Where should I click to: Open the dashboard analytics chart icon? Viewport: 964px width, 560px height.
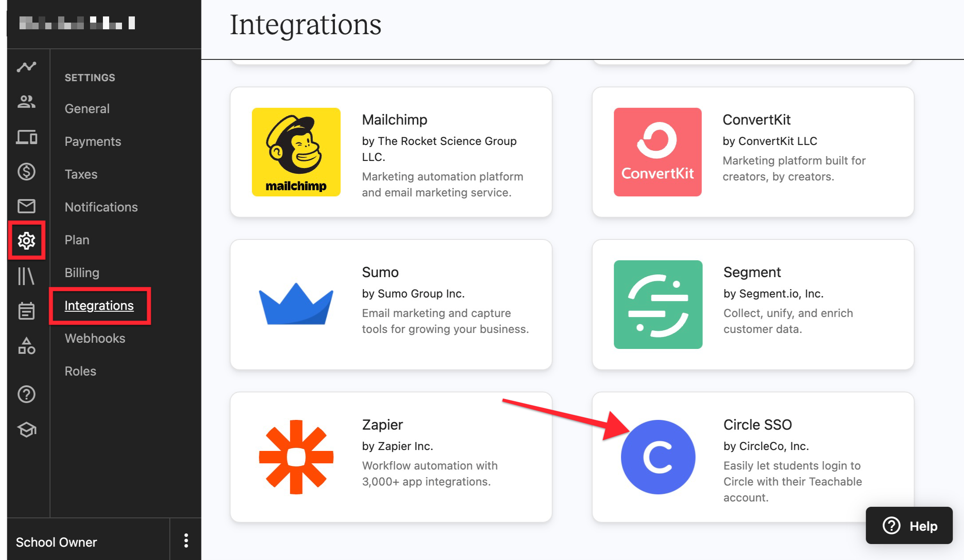click(x=27, y=67)
